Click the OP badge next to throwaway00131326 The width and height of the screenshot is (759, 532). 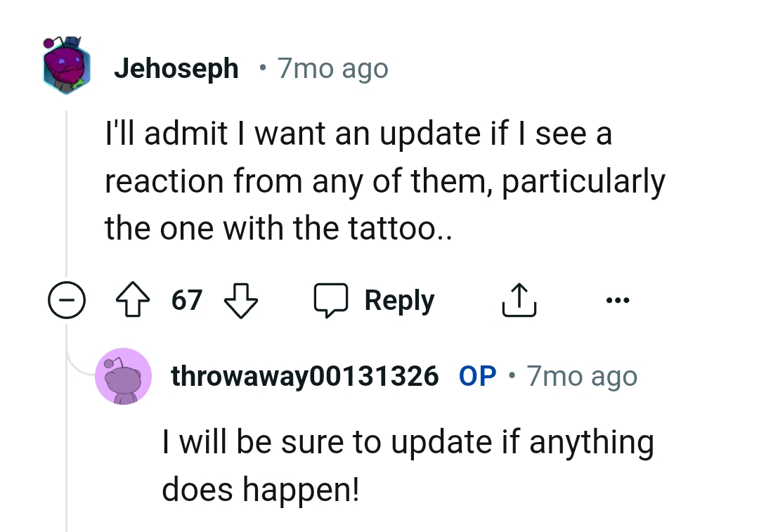pos(477,376)
